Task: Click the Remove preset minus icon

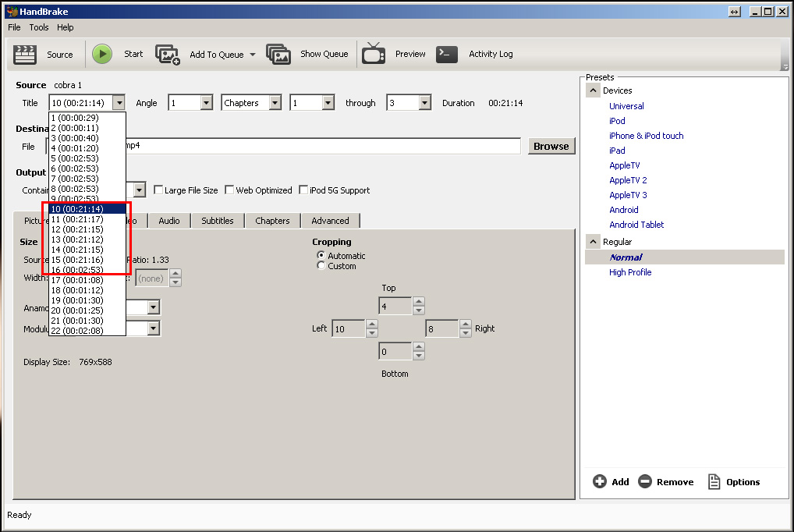Action: tap(644, 481)
